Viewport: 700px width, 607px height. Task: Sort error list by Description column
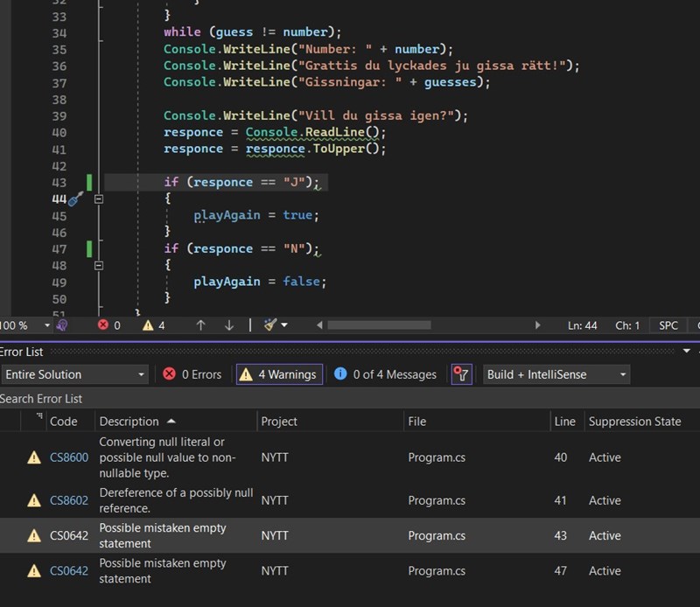(129, 421)
